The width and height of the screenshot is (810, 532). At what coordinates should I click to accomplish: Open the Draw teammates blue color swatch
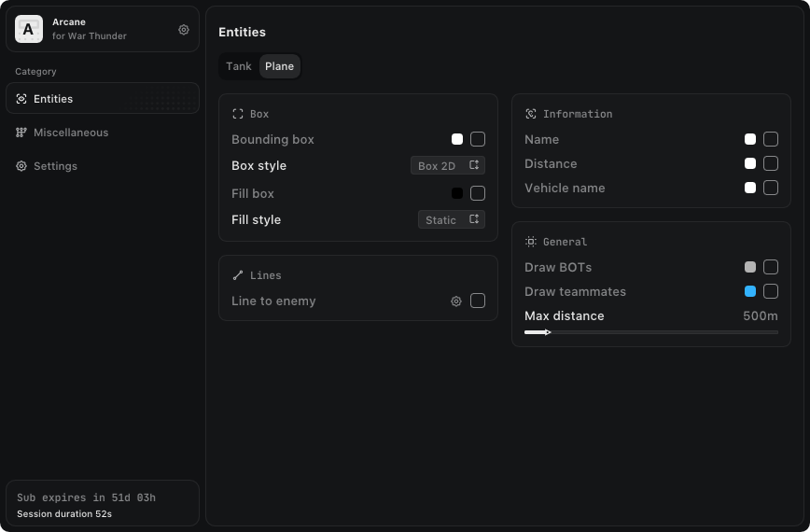tap(750, 291)
